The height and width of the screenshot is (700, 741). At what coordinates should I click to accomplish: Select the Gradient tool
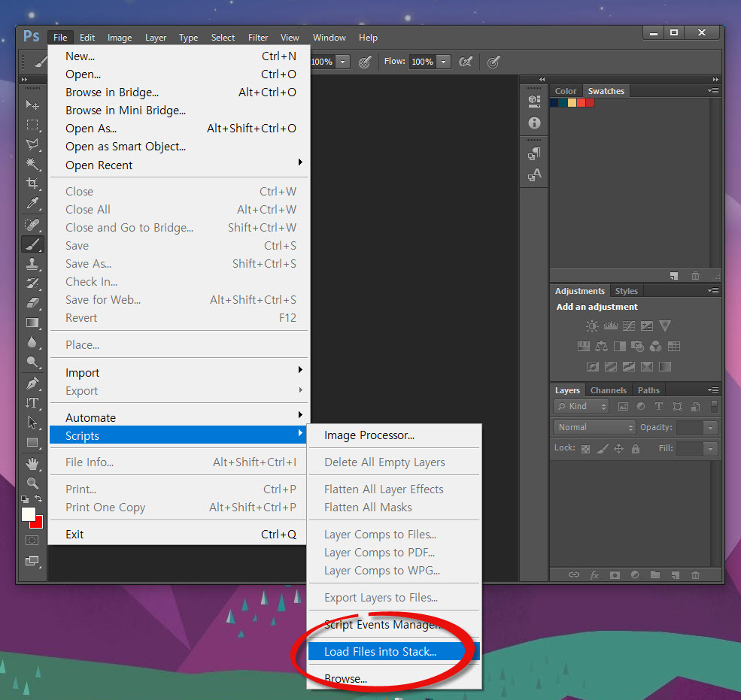32,323
